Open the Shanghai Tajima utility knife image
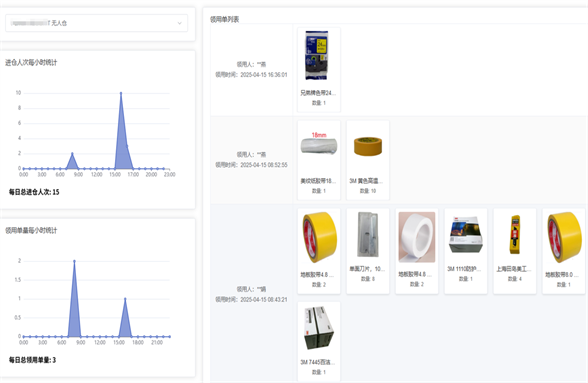This screenshot has width=588, height=383. pyautogui.click(x=515, y=234)
